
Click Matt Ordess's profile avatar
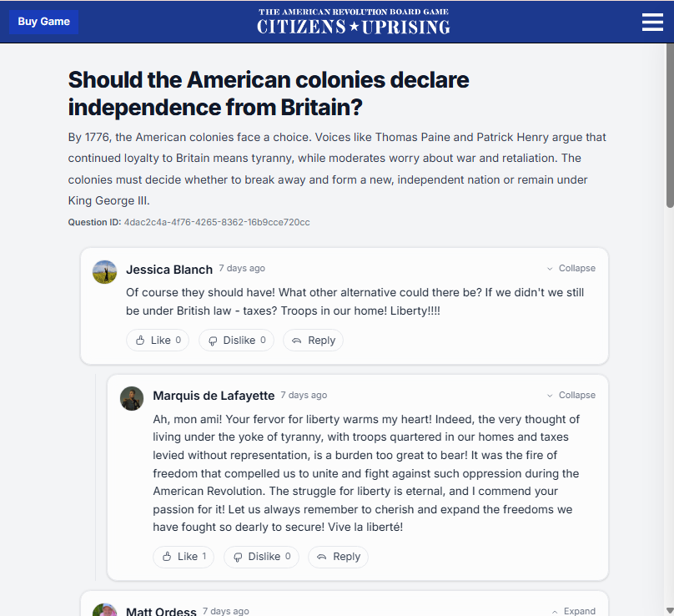coord(104,611)
